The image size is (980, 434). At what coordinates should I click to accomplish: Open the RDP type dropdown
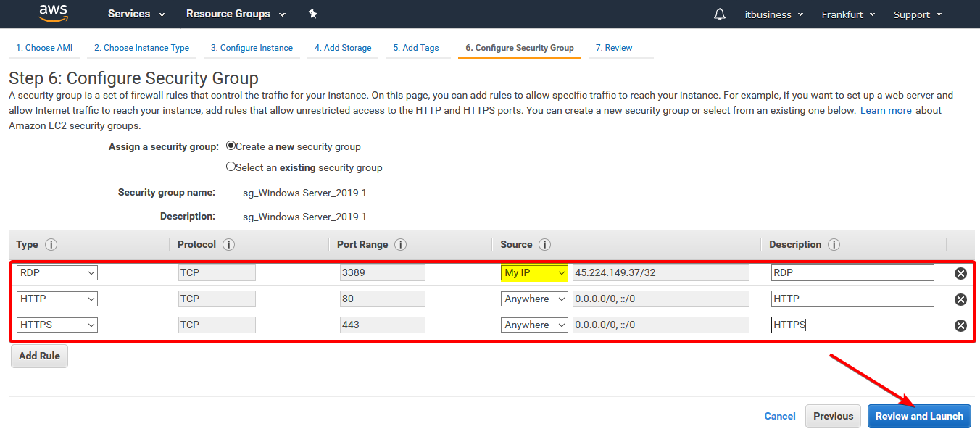point(57,272)
